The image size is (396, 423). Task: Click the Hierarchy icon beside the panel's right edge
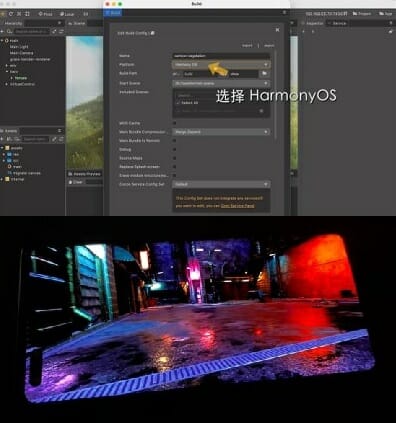pos(61,31)
